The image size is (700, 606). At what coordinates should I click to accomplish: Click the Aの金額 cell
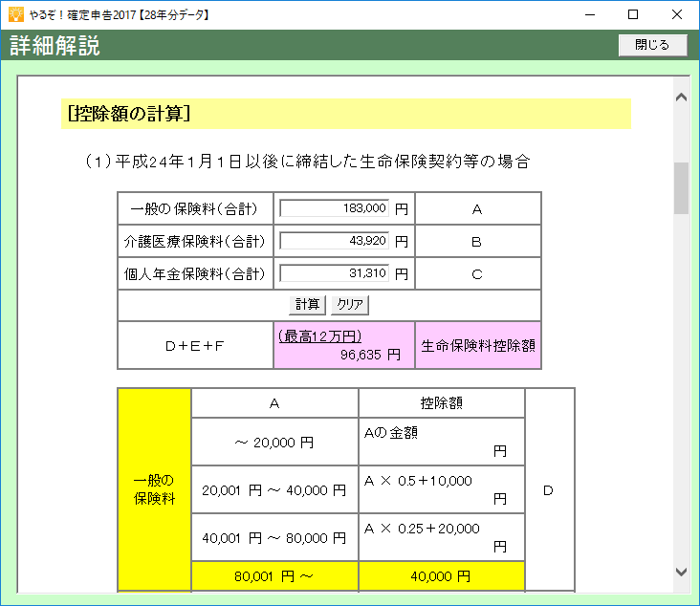tap(442, 442)
